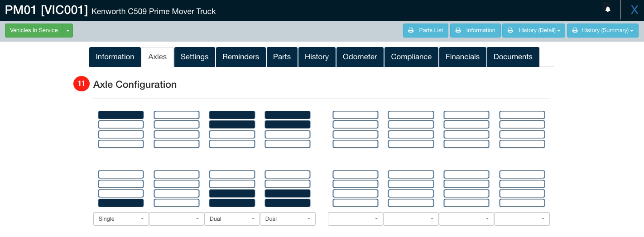The height and width of the screenshot is (237, 644).
Task: Click the red 11 step badge
Action: point(81,84)
